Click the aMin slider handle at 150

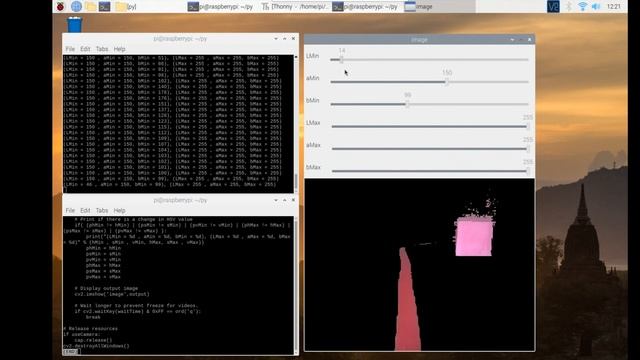[447, 82]
